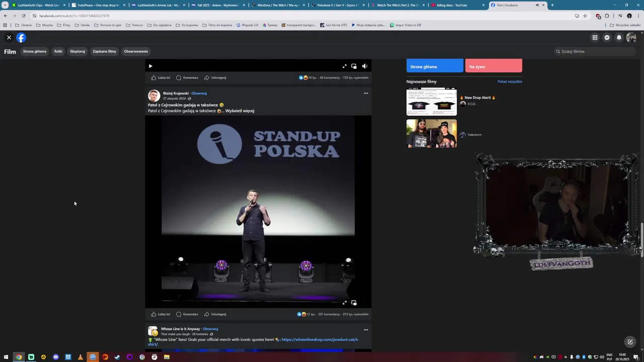Open the Wszystkie zakładki folder
Viewport: 644px width, 362px height.
pos(625,25)
